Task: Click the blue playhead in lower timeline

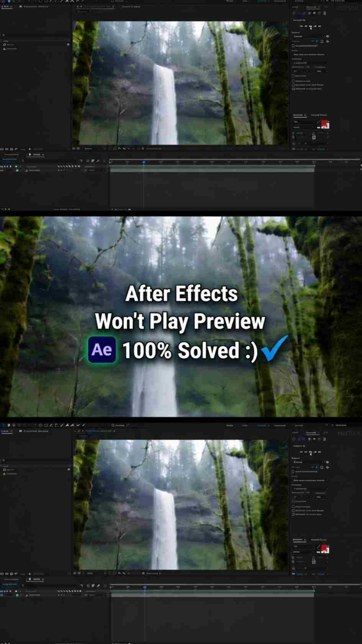Action: pos(144,587)
